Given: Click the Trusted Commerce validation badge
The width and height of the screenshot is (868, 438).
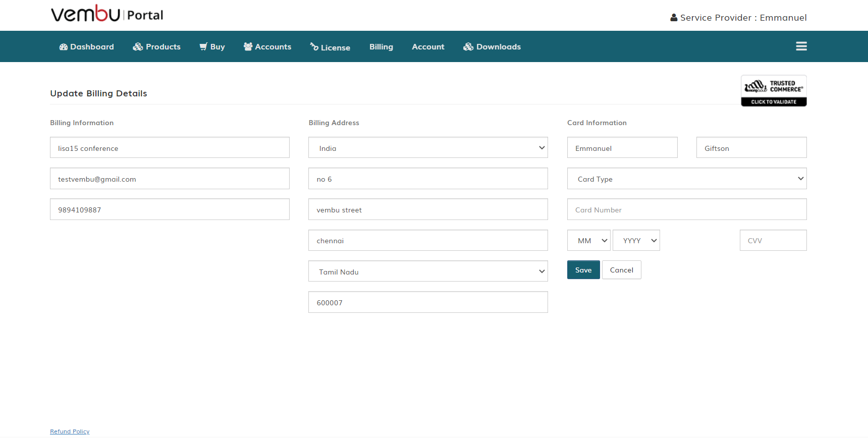Looking at the screenshot, I should [x=774, y=91].
